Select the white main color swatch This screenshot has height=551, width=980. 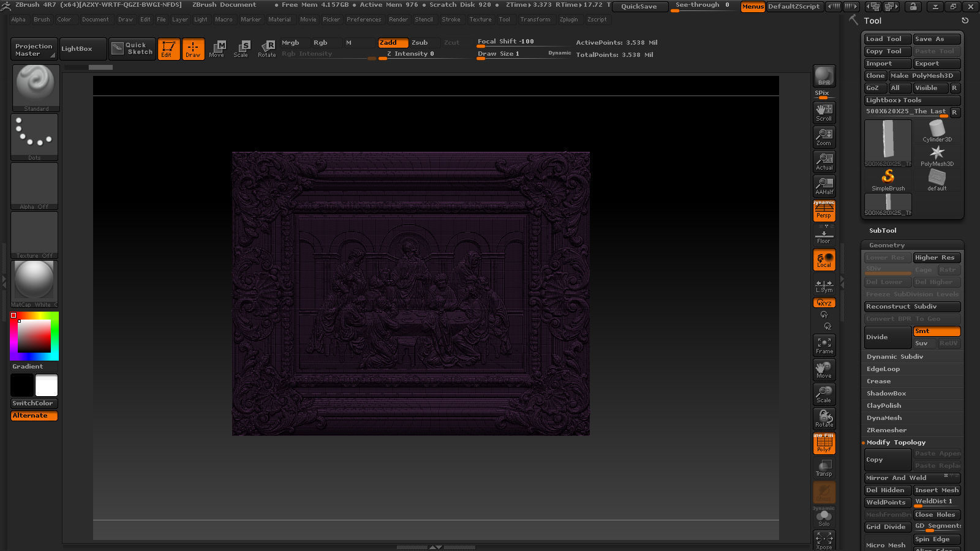tap(47, 386)
